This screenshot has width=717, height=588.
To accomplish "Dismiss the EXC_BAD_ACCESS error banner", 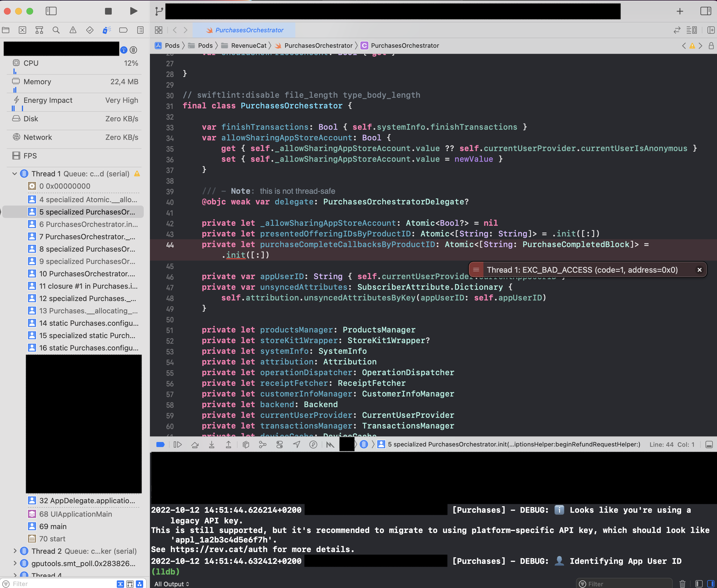I will pos(699,270).
